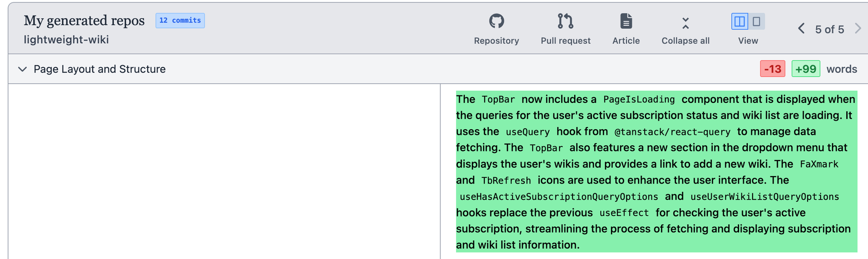Click the useHasActiveSubscriptionQueryOptions hook name
The width and height of the screenshot is (868, 259).
click(x=559, y=197)
